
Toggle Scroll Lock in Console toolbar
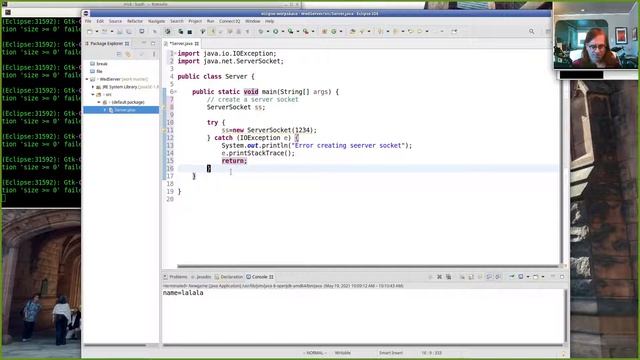pyautogui.click(x=471, y=277)
